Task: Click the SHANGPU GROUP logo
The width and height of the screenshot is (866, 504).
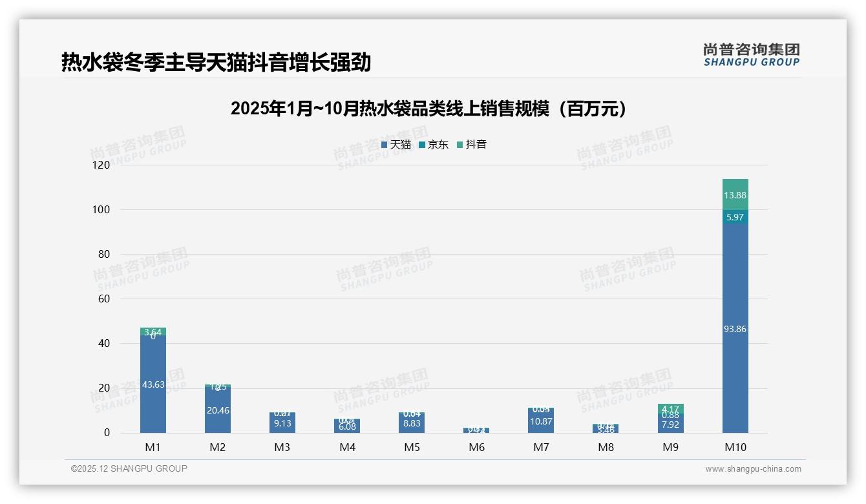Action: [x=752, y=57]
